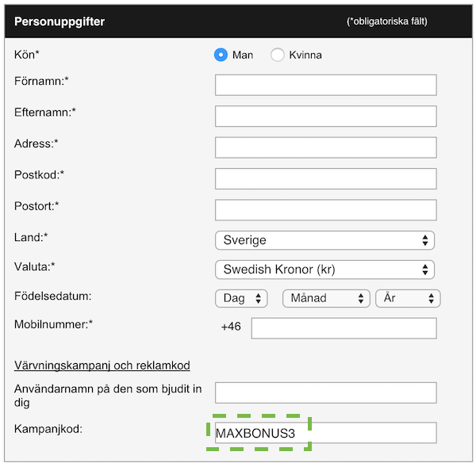Click the Man label text
Viewport: 476px width, 467px height.
243,55
